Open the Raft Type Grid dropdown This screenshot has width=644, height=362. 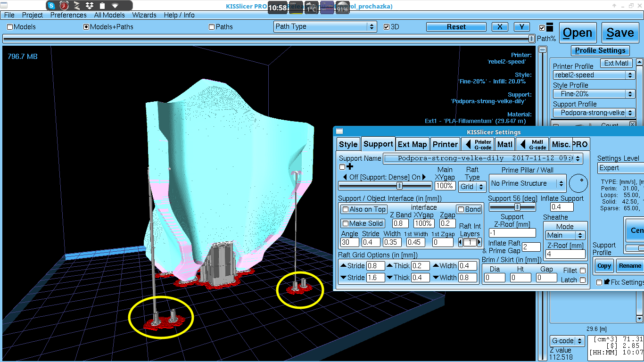point(472,187)
